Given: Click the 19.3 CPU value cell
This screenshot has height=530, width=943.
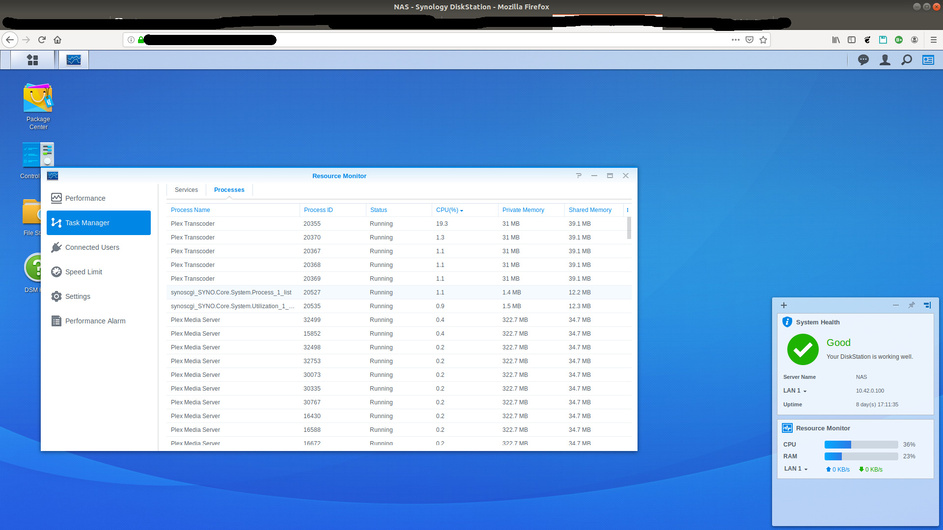Looking at the screenshot, I should (x=442, y=223).
